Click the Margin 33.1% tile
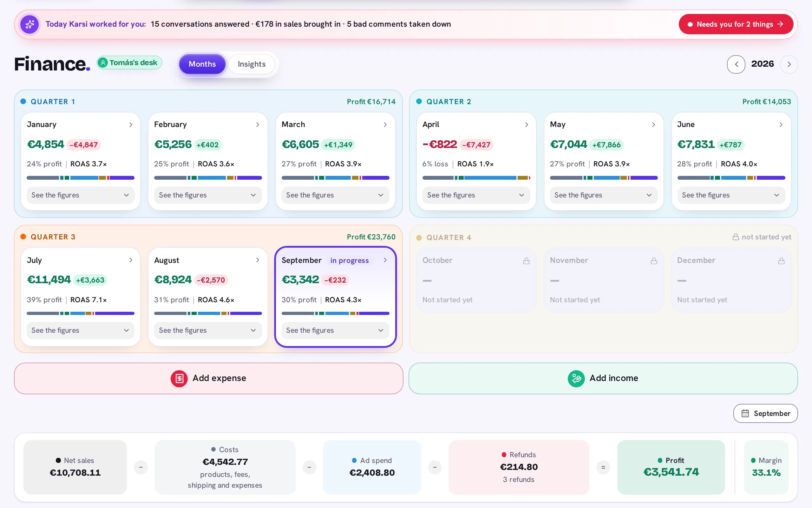This screenshot has height=508, width=812. [766, 467]
